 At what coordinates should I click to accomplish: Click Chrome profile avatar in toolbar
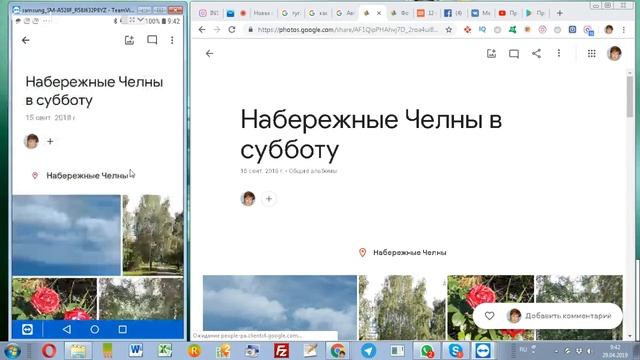point(609,29)
